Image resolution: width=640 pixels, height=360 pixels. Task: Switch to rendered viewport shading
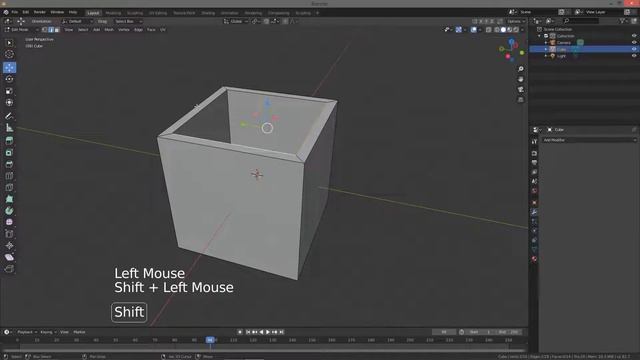coord(516,30)
